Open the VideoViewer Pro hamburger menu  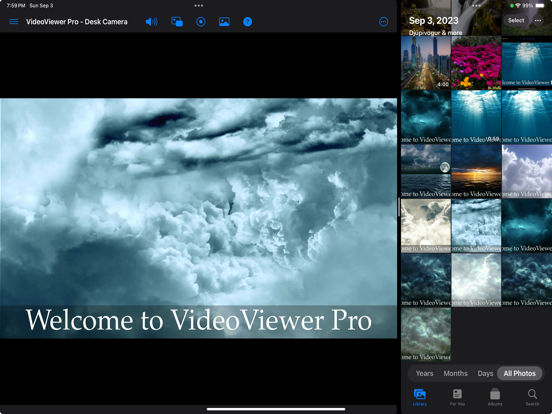pyautogui.click(x=14, y=22)
